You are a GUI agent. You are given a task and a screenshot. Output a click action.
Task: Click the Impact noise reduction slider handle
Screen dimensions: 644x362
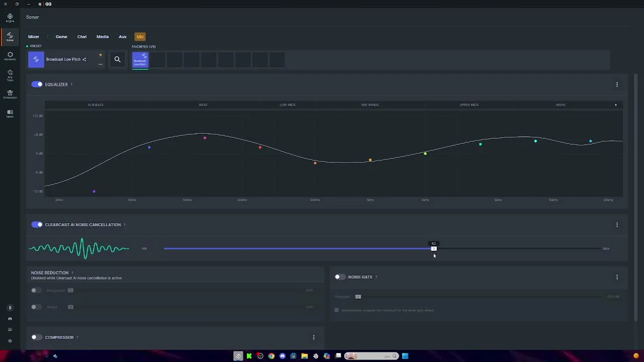click(x=70, y=307)
